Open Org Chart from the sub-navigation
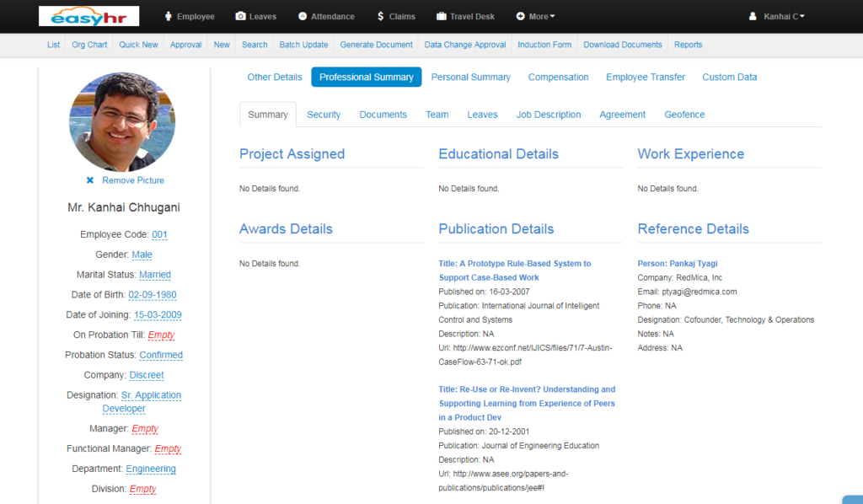The width and height of the screenshot is (863, 504). [88, 45]
